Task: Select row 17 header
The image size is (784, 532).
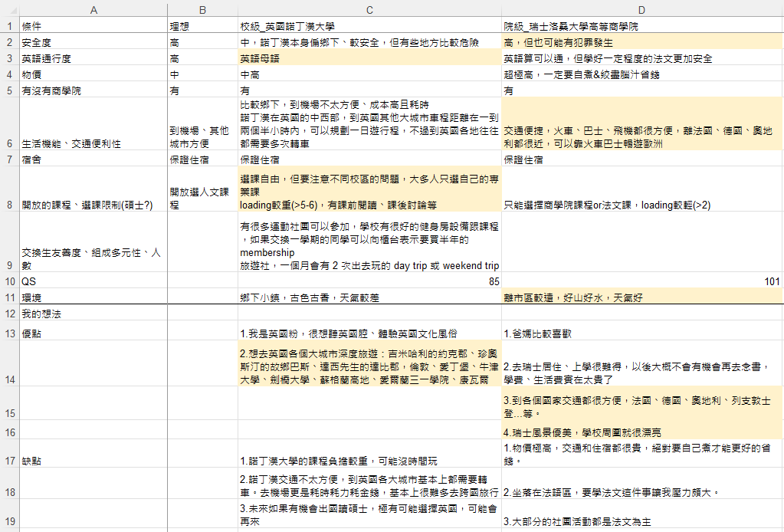Action: 9,454
